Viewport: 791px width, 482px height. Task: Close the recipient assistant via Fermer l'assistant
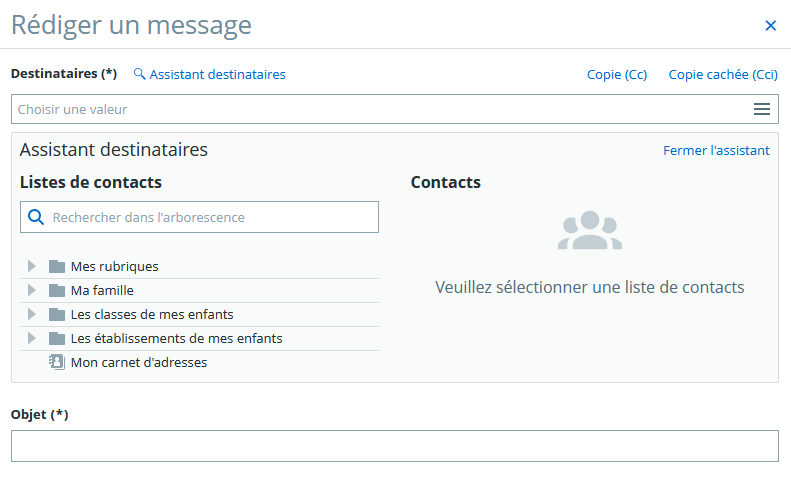click(716, 150)
